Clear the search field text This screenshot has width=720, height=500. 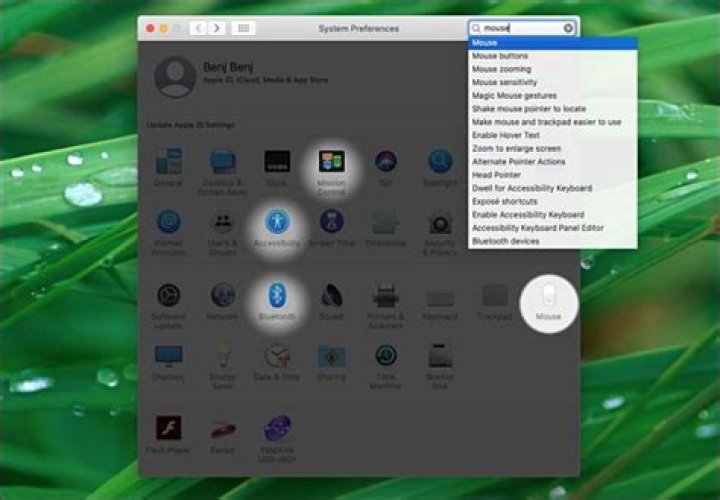(x=568, y=28)
